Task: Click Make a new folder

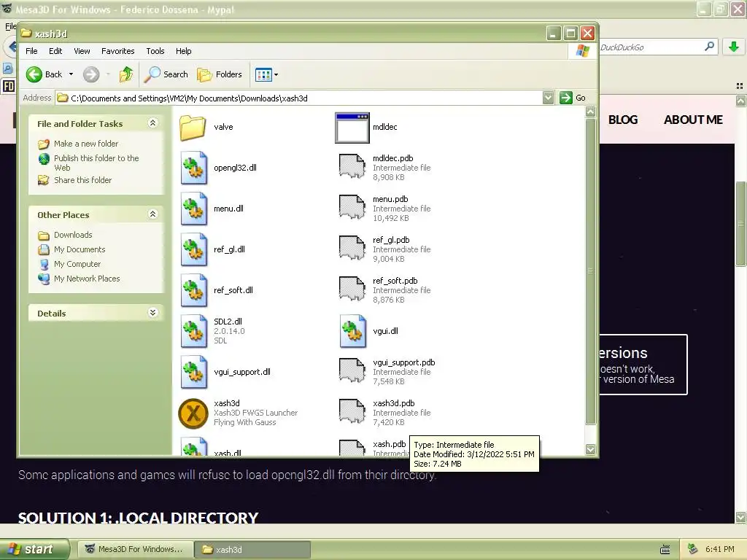Action: 86,144
